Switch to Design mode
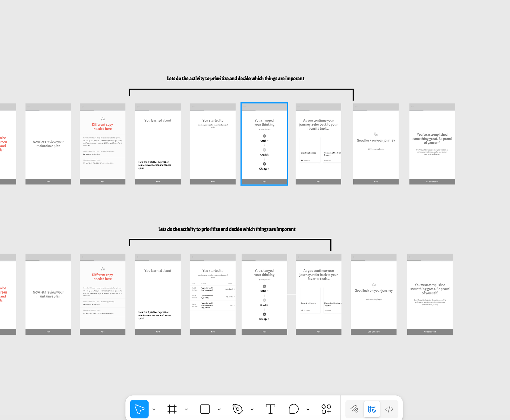 pos(372,409)
